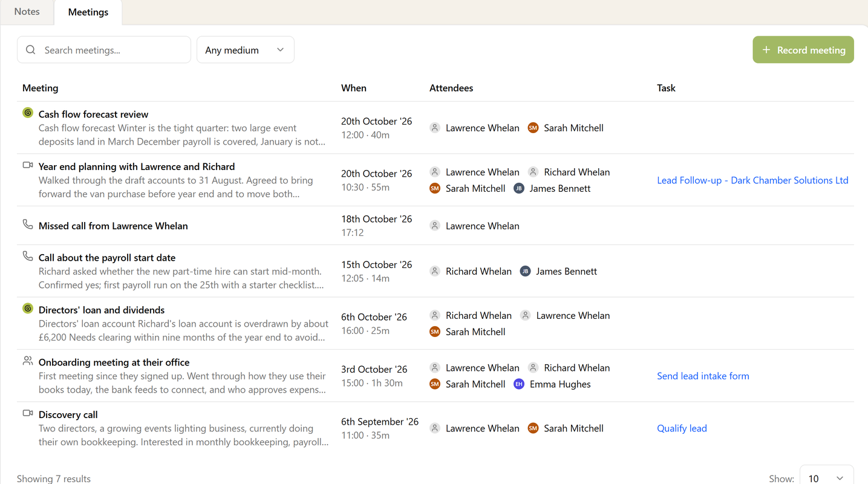Click James Bennett's JB avatar in the payroll call row

525,271
